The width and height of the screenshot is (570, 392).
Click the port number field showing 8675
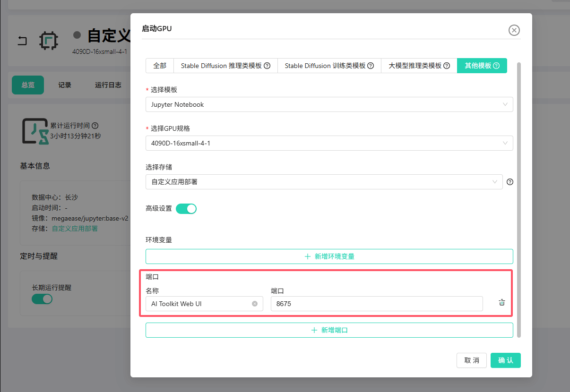(x=377, y=304)
